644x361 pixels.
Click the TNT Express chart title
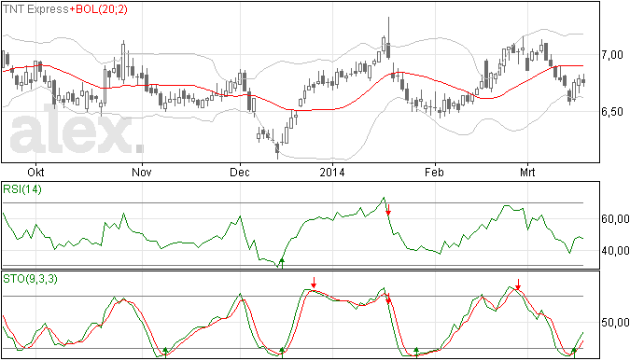[x=35, y=9]
